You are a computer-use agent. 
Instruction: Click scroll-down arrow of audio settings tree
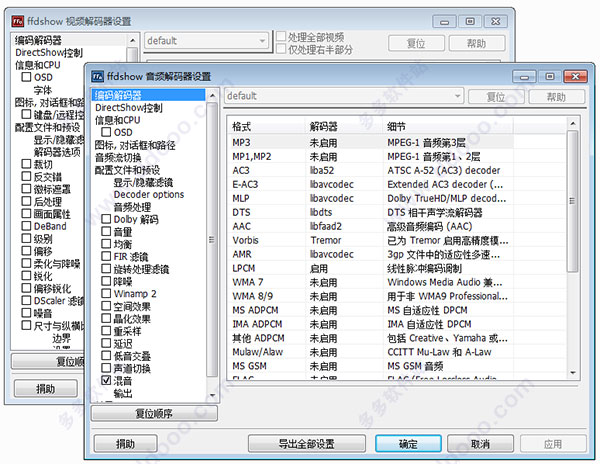tap(212, 395)
